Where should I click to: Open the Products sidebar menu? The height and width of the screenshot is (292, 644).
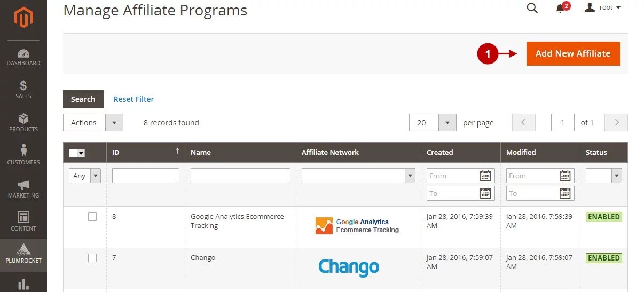tap(23, 123)
